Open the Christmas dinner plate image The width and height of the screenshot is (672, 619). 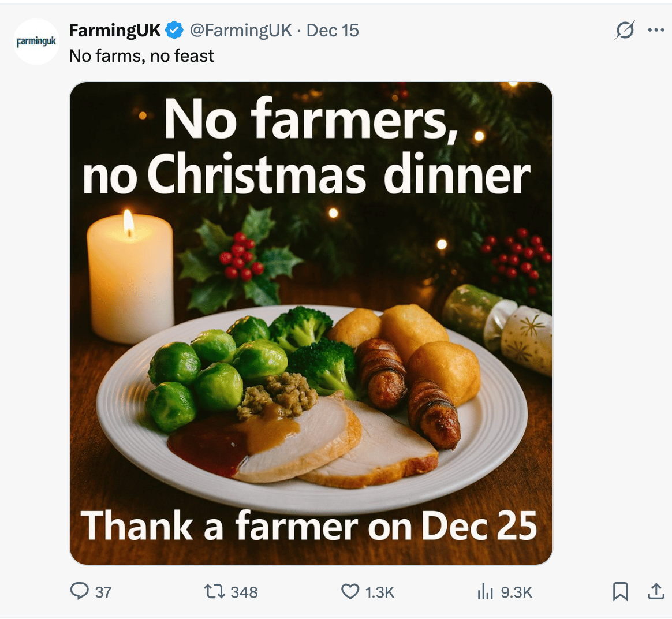(311, 323)
